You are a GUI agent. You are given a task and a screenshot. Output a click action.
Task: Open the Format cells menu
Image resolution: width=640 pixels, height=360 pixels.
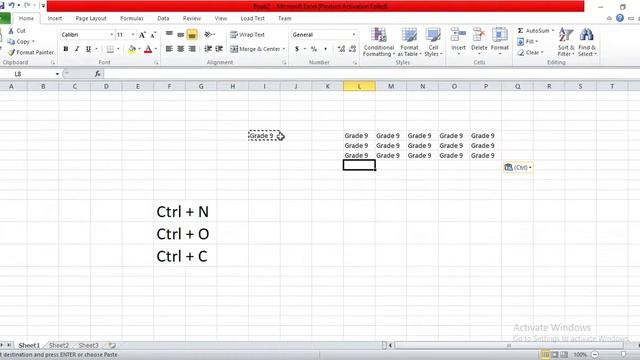click(x=500, y=41)
